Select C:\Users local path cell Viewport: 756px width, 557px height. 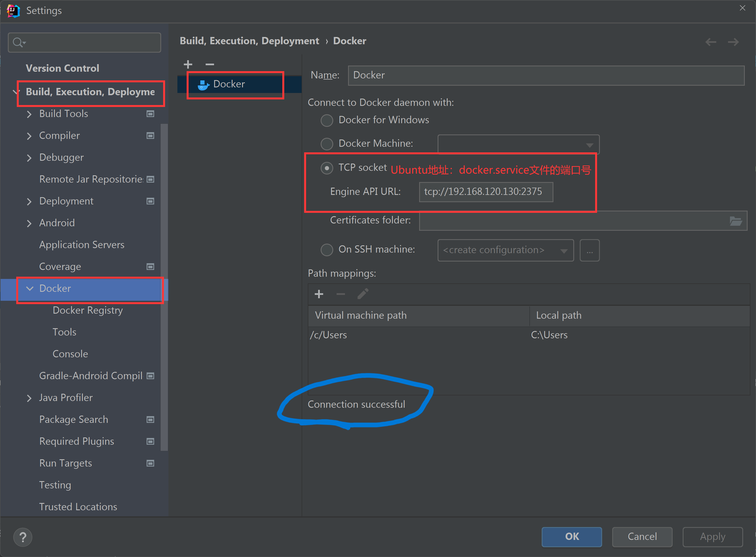tap(639, 335)
